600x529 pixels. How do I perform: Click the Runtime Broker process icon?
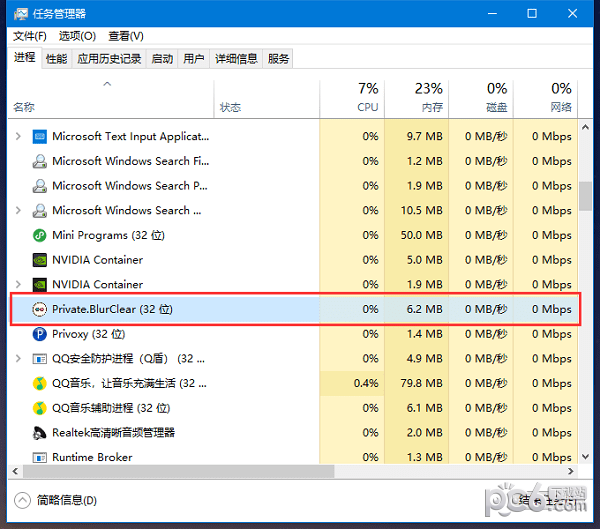click(39, 457)
